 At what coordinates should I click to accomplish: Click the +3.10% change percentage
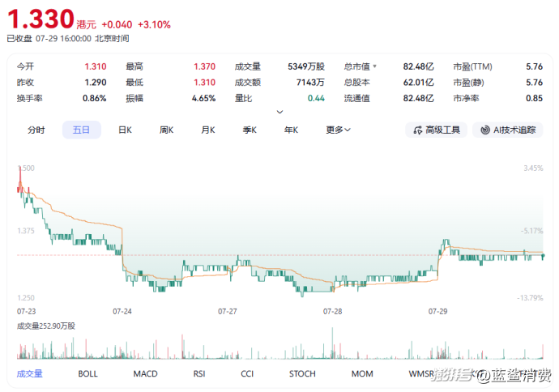coord(154,24)
